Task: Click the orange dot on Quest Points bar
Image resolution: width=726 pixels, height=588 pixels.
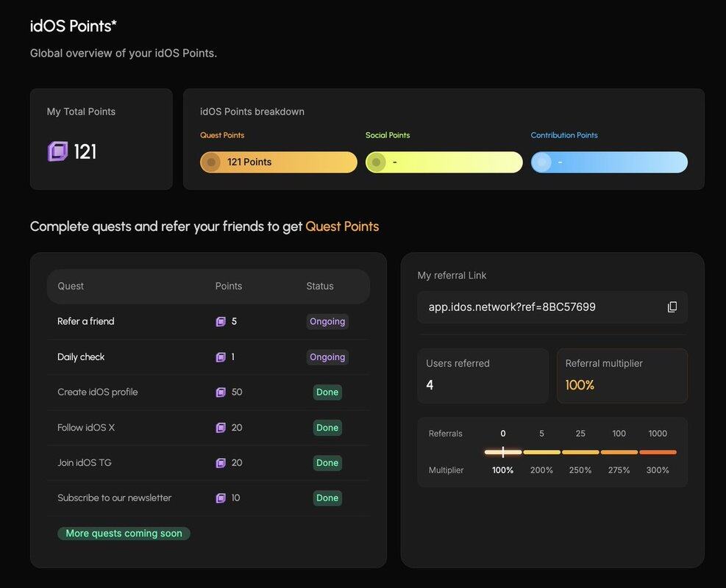Action: [211, 162]
